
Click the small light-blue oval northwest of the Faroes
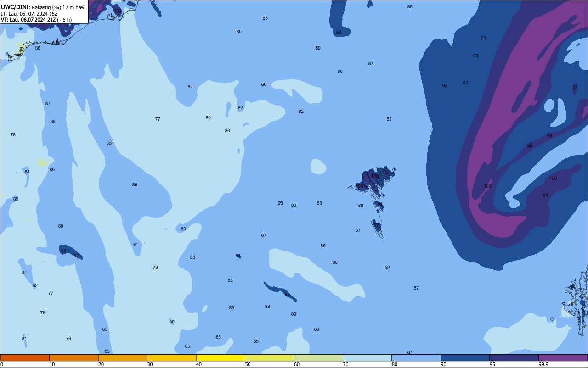point(318,167)
